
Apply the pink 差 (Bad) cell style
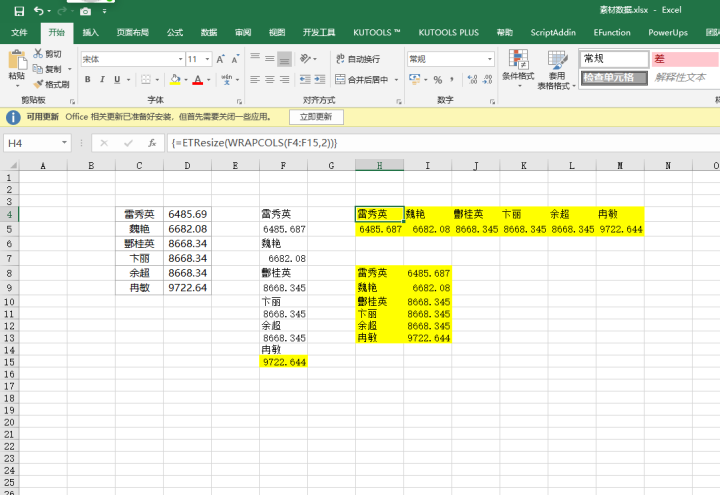pos(685,59)
